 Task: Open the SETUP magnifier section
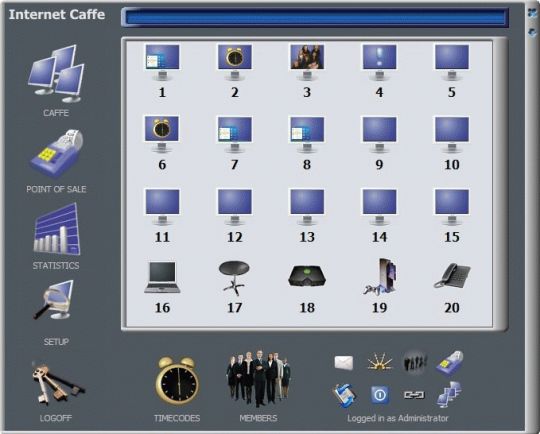click(54, 300)
